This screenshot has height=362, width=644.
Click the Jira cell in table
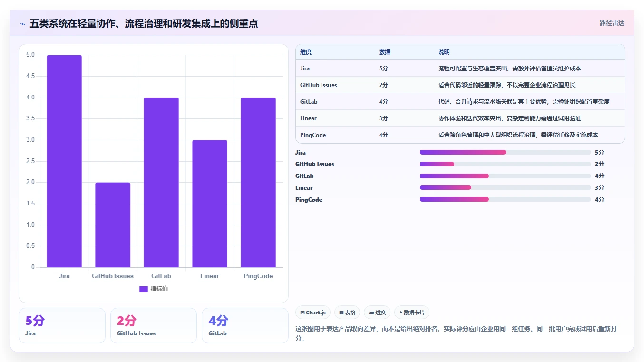tap(305, 68)
